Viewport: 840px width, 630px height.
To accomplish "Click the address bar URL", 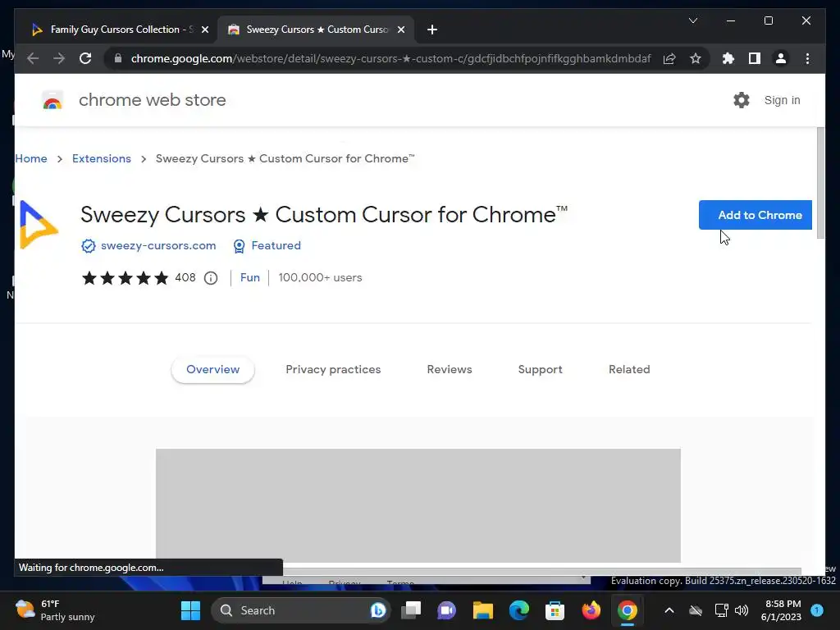I will pos(390,58).
